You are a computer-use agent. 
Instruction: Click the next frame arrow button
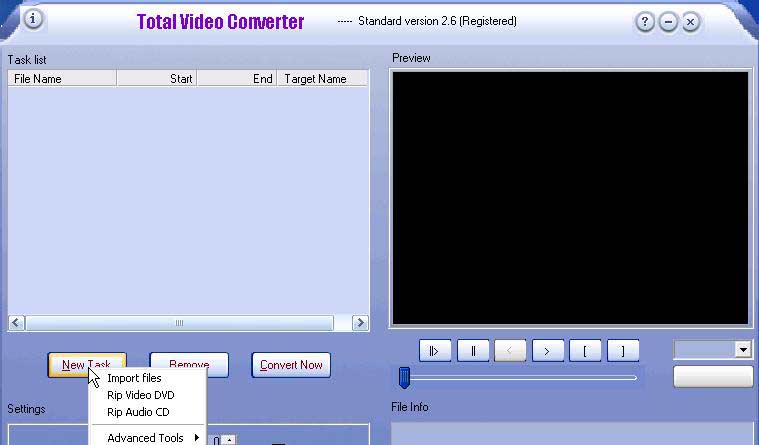(x=548, y=351)
